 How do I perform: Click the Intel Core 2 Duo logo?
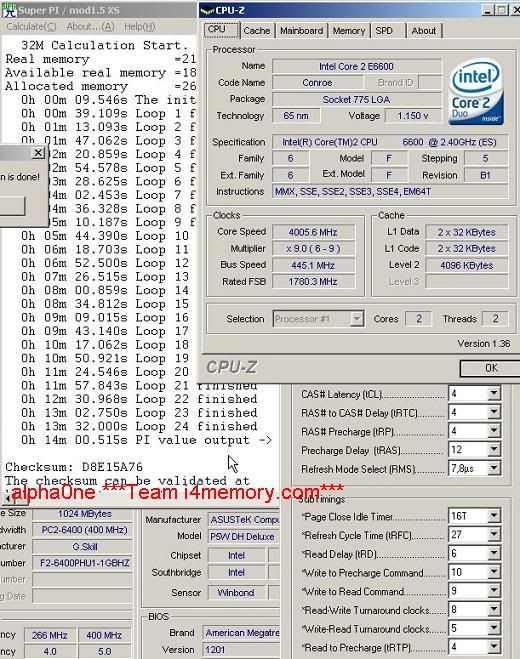(475, 92)
